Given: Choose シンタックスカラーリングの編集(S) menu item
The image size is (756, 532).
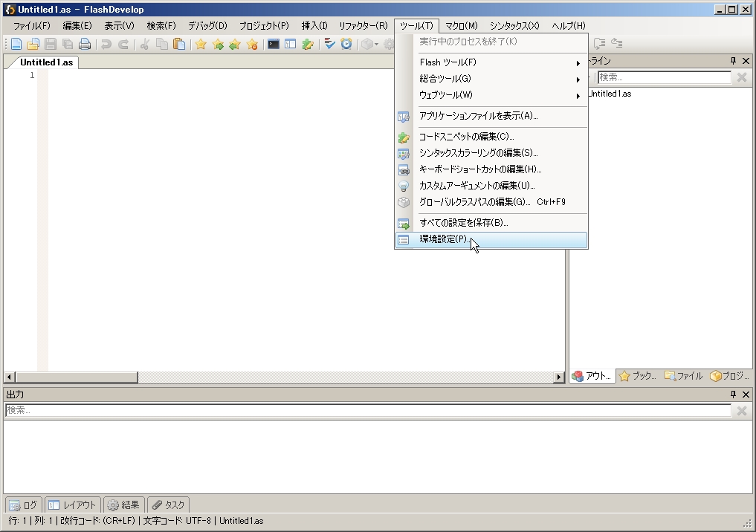Looking at the screenshot, I should (x=491, y=153).
